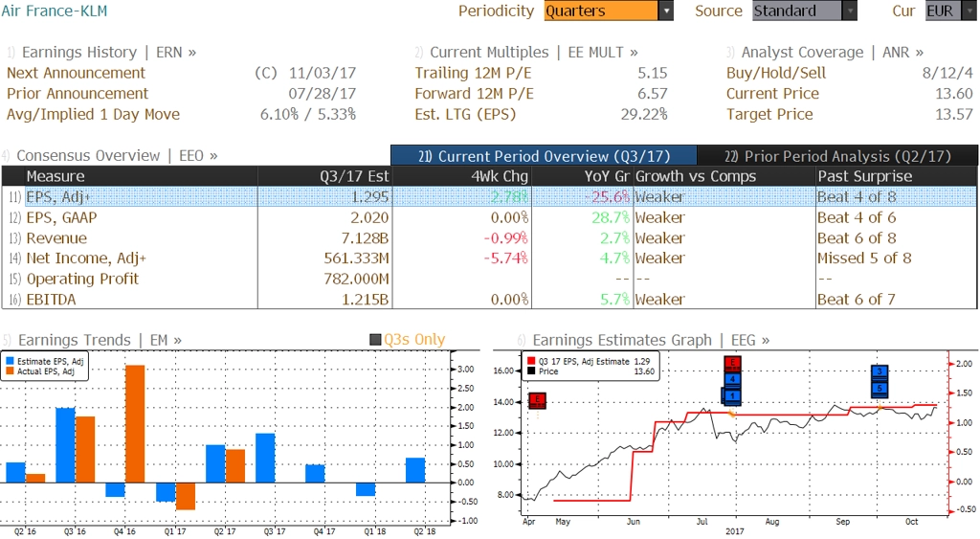Screen dimensions: 980x539
Task: Click the orange Actual EPS legend swatch
Action: pyautogui.click(x=10, y=371)
